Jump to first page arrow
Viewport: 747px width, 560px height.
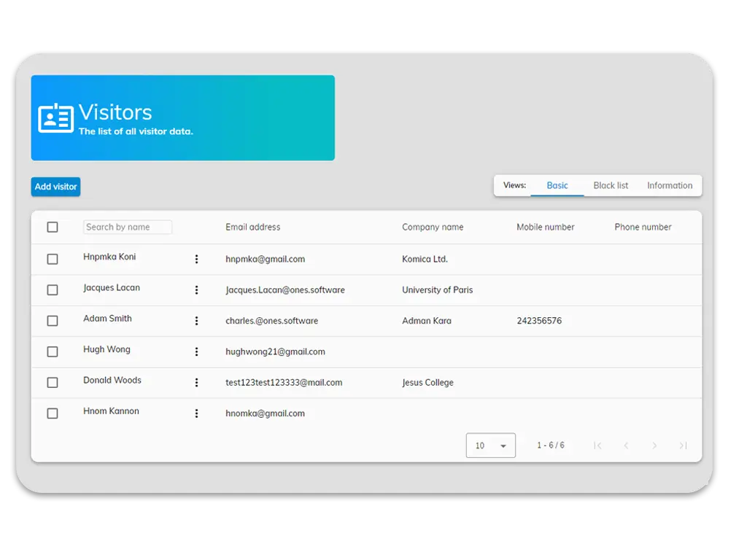pyautogui.click(x=597, y=446)
